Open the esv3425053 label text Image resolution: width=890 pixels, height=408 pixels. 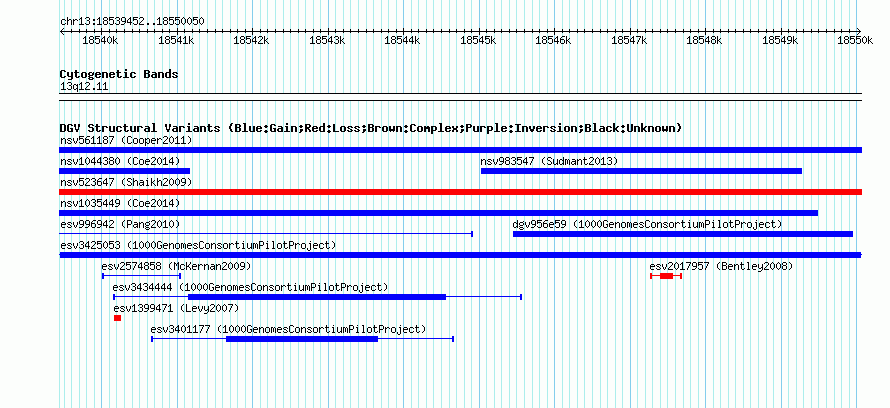coord(198,245)
